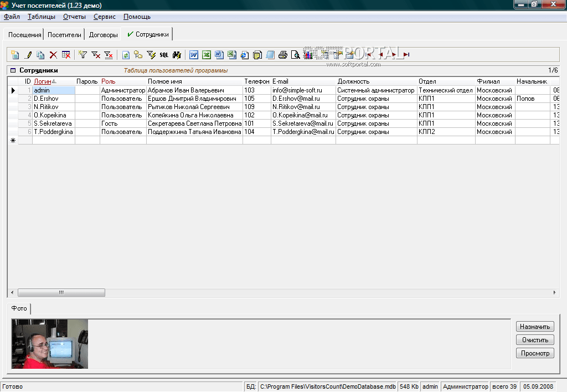Click the Отдел column header
567x392 pixels.
click(446, 81)
